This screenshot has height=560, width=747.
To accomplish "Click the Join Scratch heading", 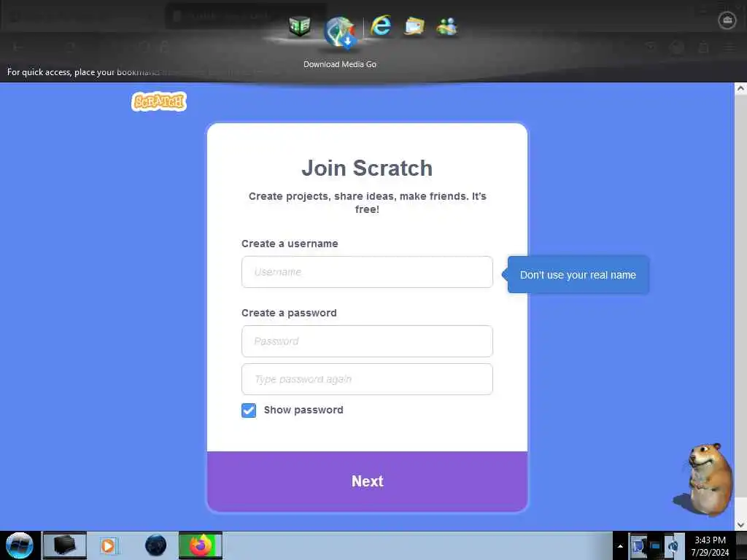I will [367, 168].
